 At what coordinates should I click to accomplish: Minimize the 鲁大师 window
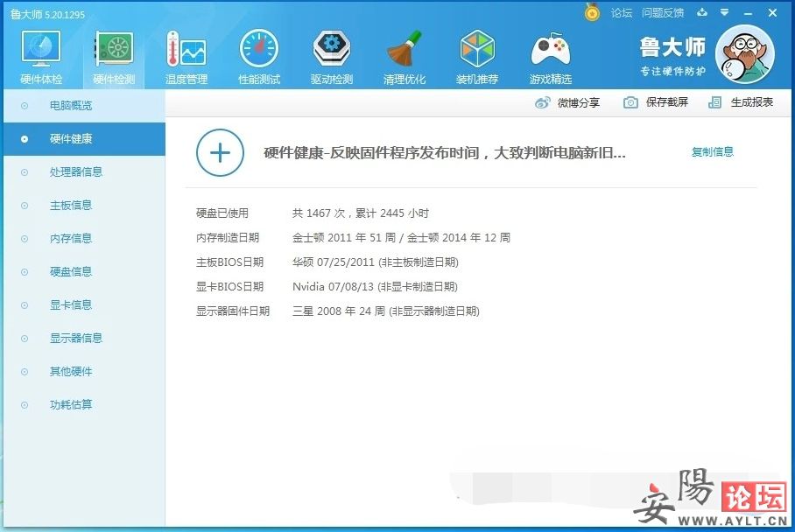pyautogui.click(x=748, y=13)
